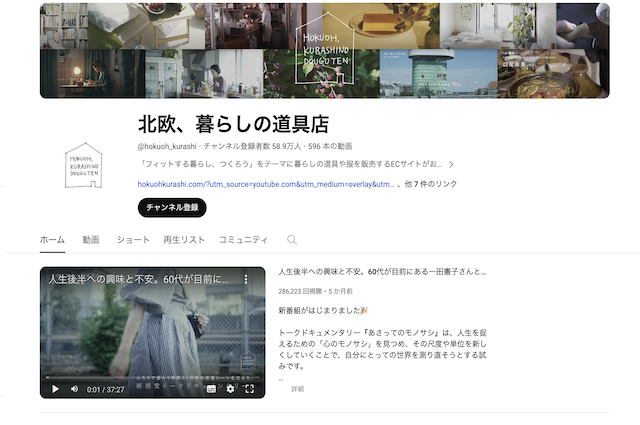Open video player settings gear

click(230, 389)
